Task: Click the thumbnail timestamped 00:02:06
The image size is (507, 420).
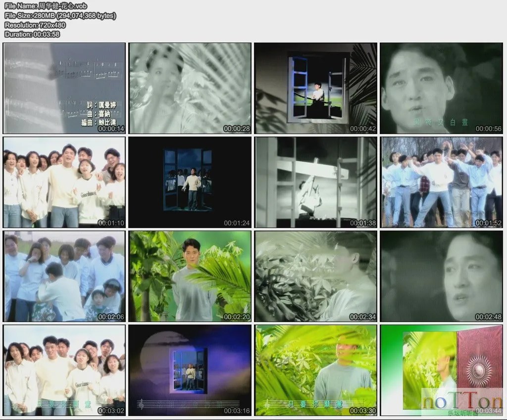Action: click(64, 276)
